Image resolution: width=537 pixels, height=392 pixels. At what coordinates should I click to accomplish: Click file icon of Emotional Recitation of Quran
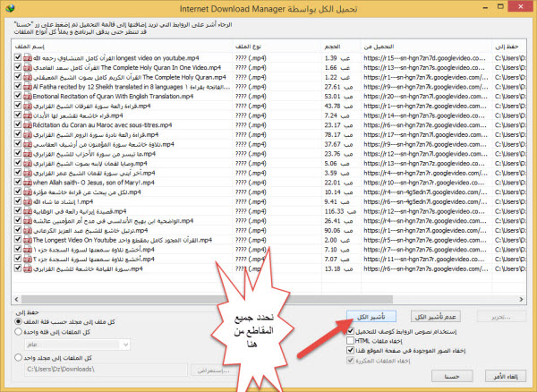coord(28,96)
